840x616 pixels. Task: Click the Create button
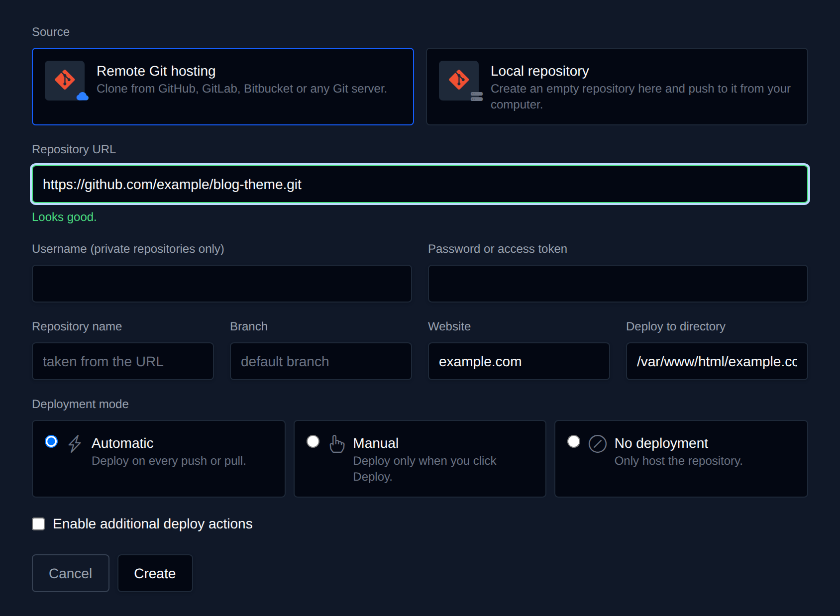pos(155,573)
